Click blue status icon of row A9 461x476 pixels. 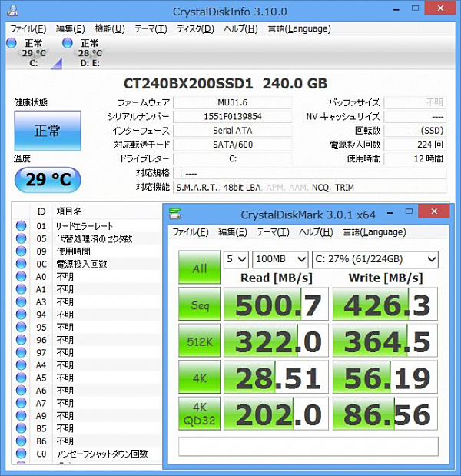[x=21, y=415]
